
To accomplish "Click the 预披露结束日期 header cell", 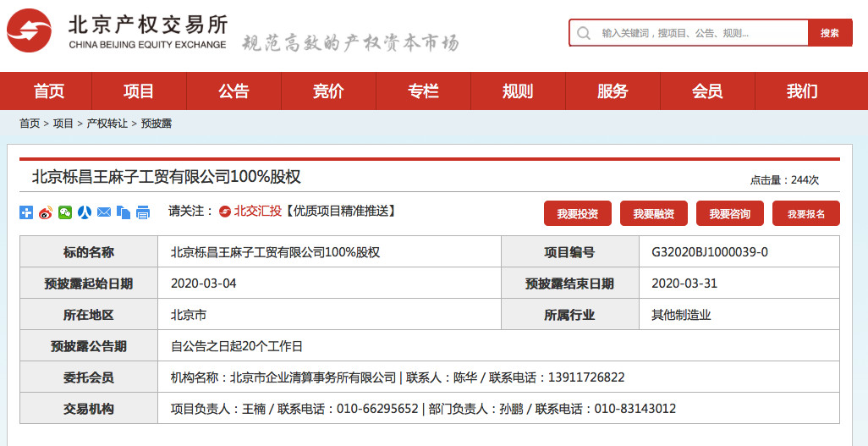I will click(569, 284).
